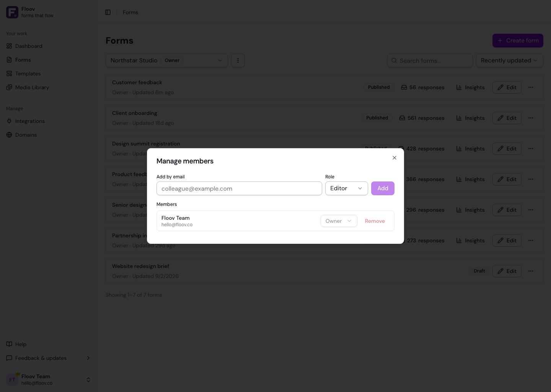Screen dimensions: 551x392
Task: Click the Floov logo icon
Action: (12, 12)
